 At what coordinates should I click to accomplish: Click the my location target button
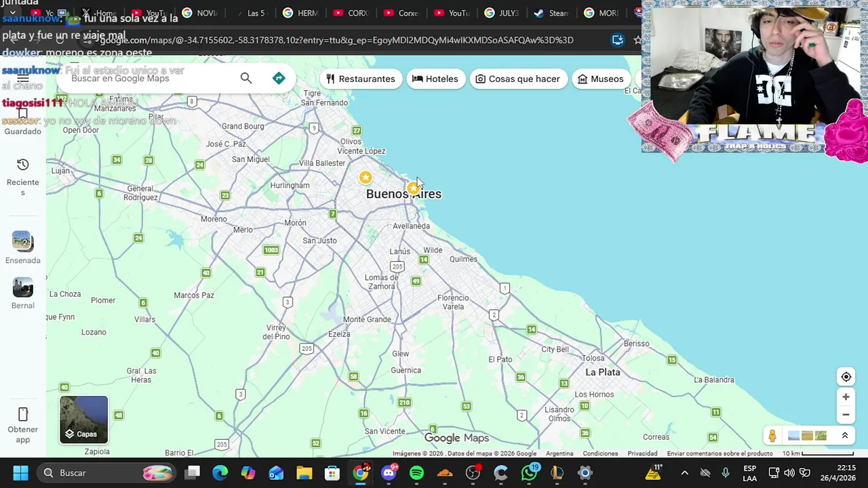coord(846,377)
